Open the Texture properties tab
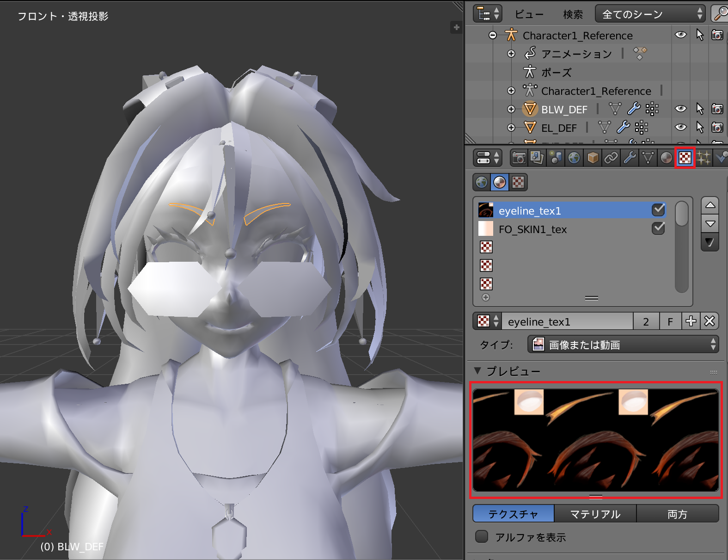The height and width of the screenshot is (560, 728). tap(685, 158)
